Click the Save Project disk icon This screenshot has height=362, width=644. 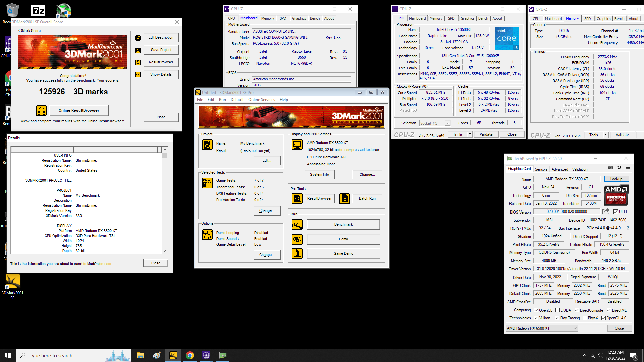point(138,50)
